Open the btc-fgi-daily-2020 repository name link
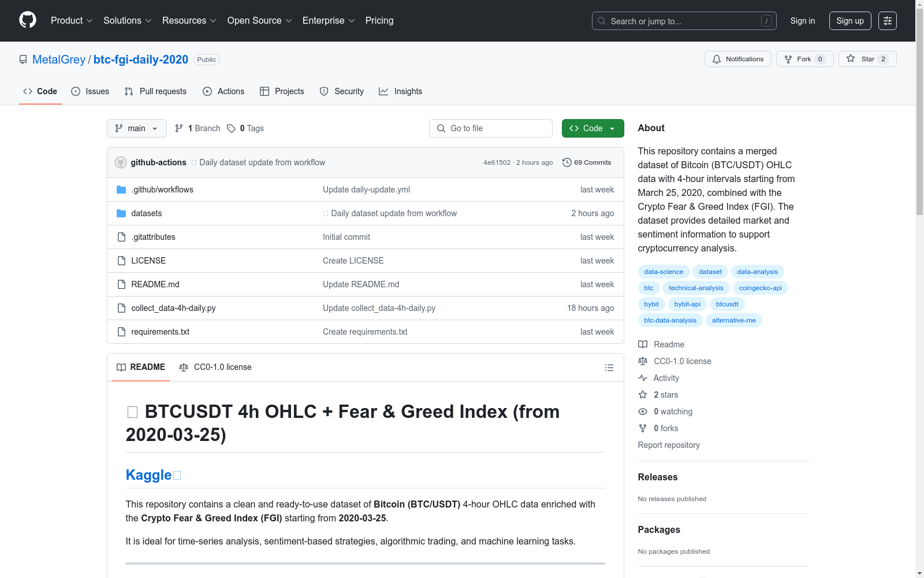This screenshot has height=578, width=924. pos(141,60)
